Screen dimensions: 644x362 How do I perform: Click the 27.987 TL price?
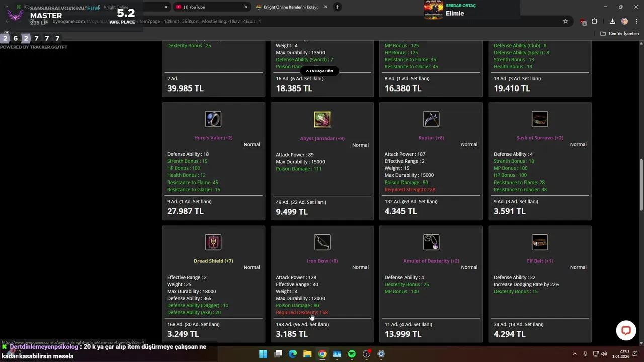185,211
